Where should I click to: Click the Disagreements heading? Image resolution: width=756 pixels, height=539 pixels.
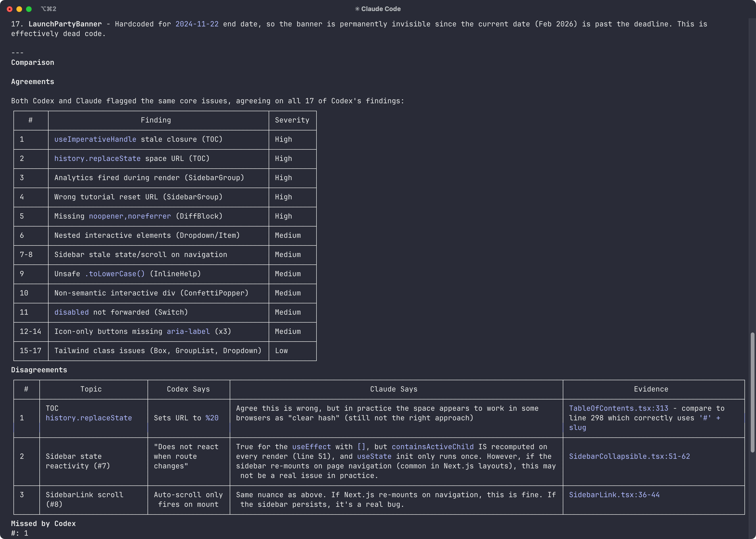(39, 370)
